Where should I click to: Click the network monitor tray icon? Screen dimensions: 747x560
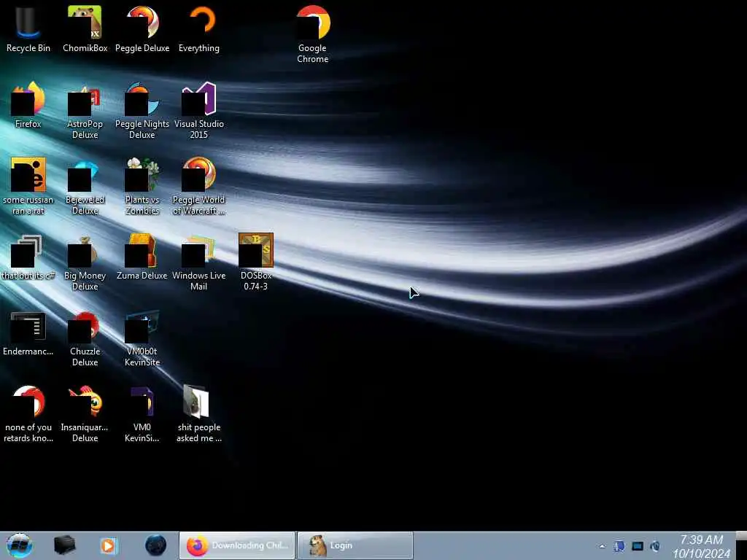coord(638,546)
